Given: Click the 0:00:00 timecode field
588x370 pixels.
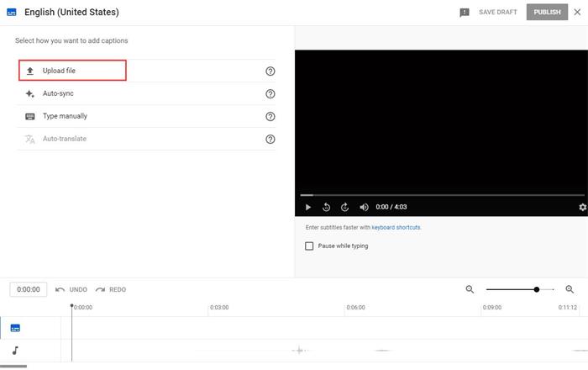Looking at the screenshot, I should pos(29,289).
